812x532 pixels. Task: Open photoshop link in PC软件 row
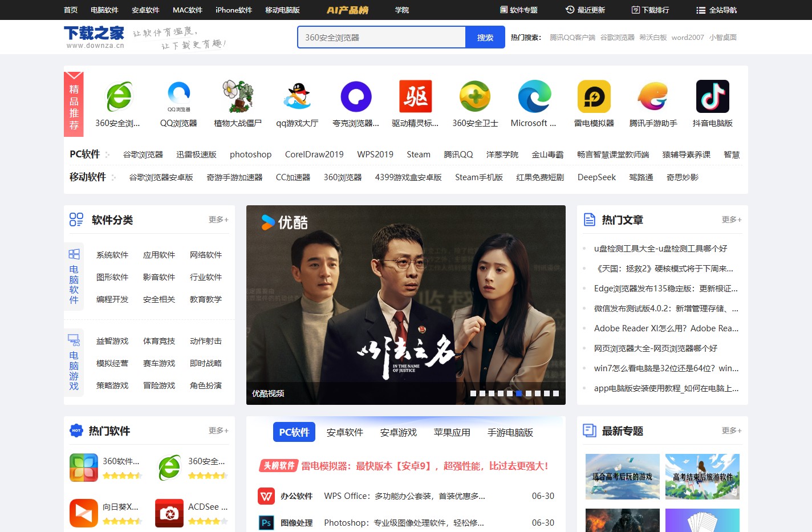pyautogui.click(x=250, y=155)
